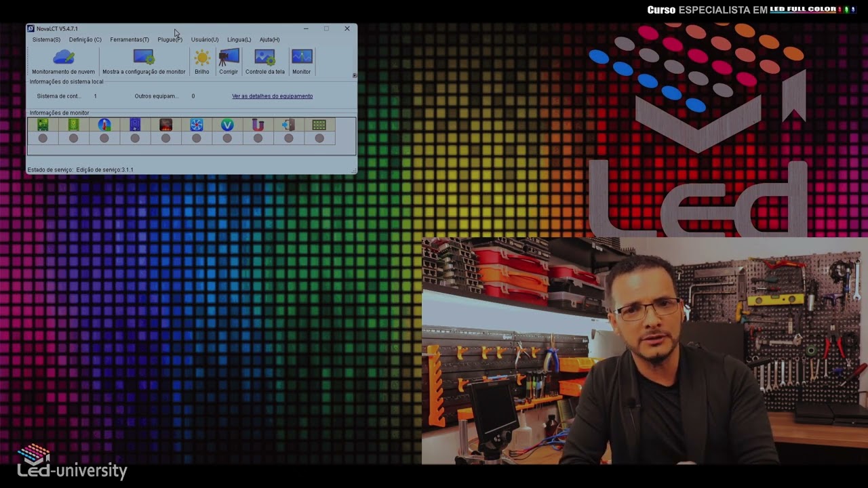Select the blue monitoring card icon
The width and height of the screenshot is (868, 488).
[x=135, y=125]
